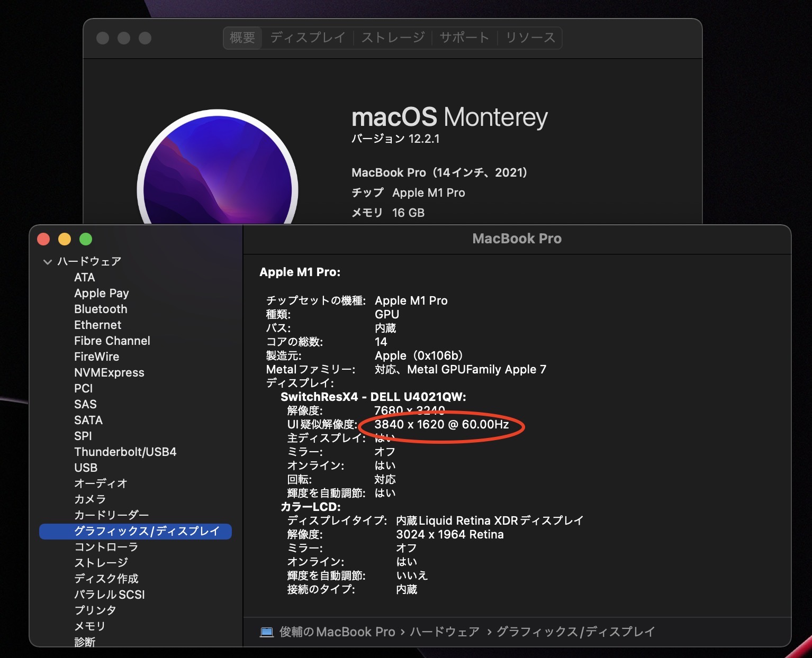812x658 pixels.
Task: Click the core count value 14
Action: tap(381, 342)
